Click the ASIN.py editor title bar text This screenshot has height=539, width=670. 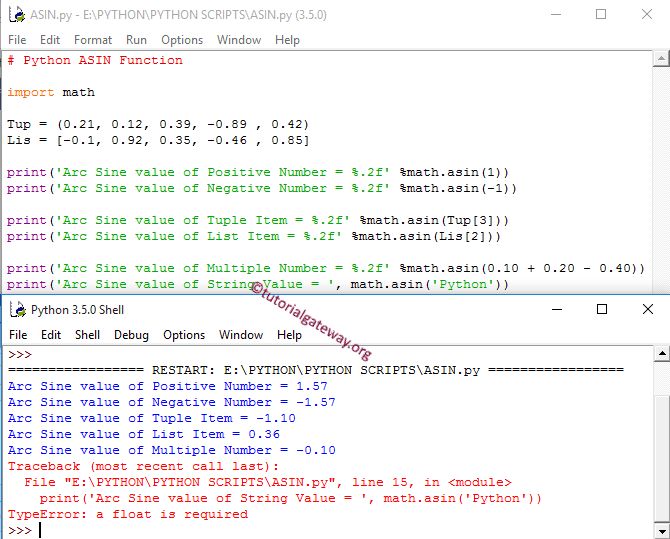pyautogui.click(x=179, y=15)
